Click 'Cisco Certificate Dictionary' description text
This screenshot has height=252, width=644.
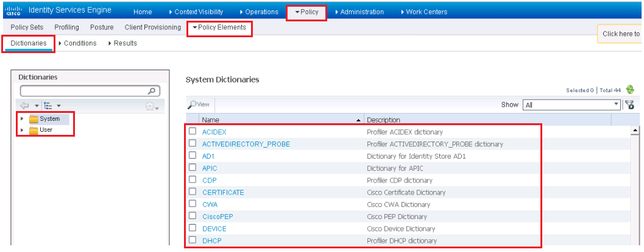[406, 192]
